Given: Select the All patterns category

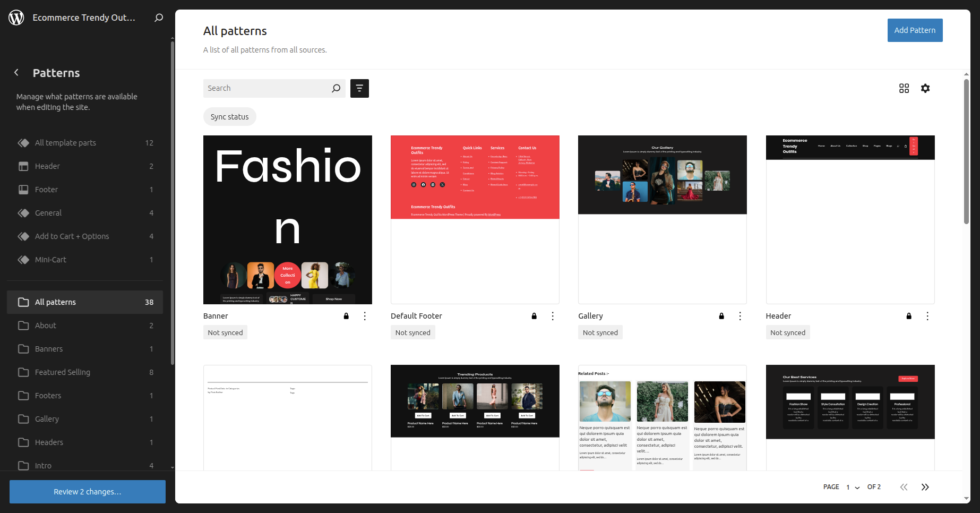Looking at the screenshot, I should pyautogui.click(x=85, y=302).
